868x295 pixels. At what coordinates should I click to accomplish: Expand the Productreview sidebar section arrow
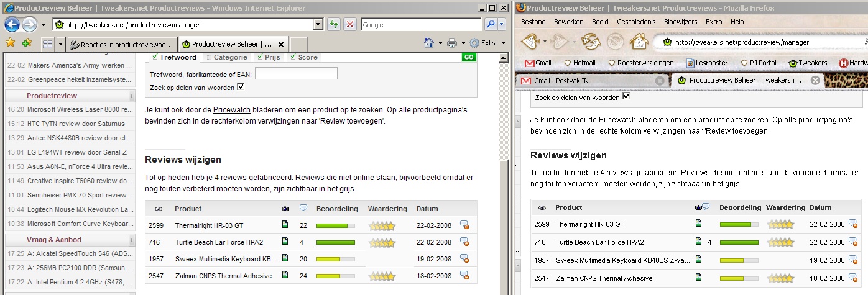point(131,96)
